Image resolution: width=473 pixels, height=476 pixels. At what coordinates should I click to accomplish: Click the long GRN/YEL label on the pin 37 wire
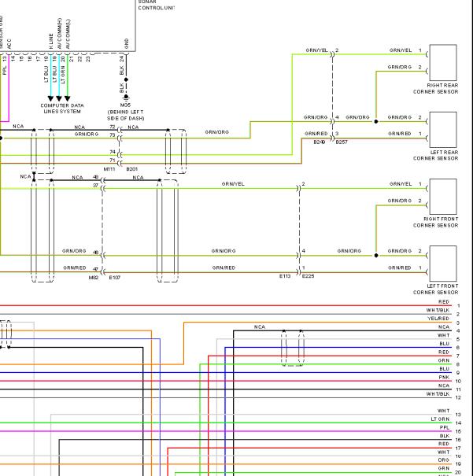click(x=233, y=183)
